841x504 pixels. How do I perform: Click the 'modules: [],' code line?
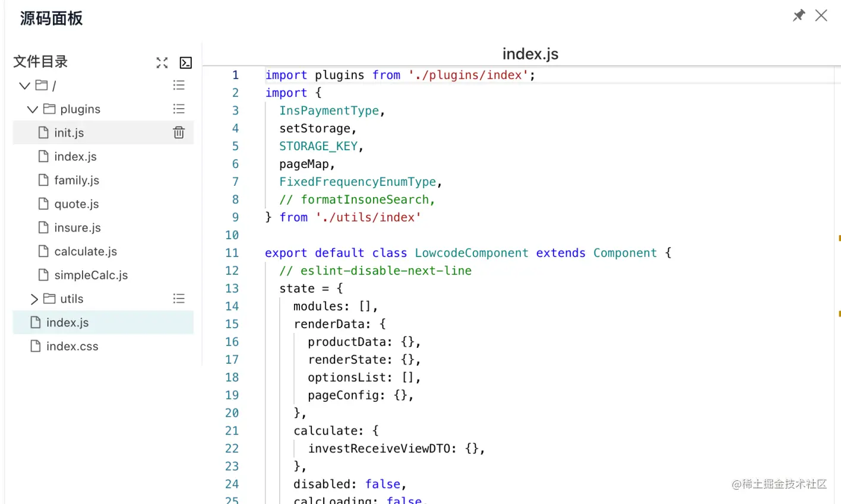click(336, 307)
